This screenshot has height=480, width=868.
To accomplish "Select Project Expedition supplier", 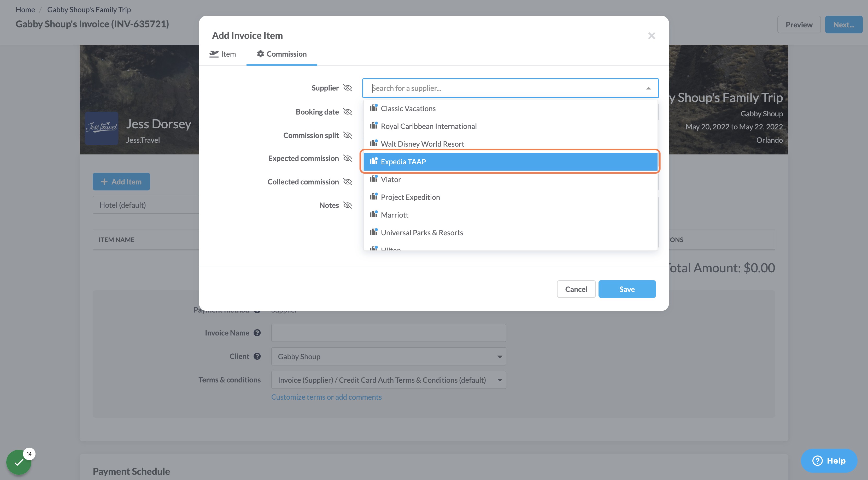I will (511, 197).
